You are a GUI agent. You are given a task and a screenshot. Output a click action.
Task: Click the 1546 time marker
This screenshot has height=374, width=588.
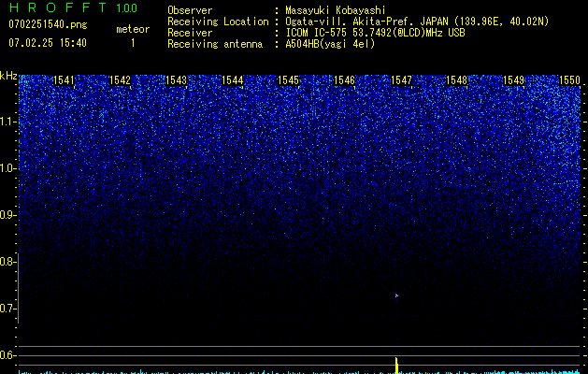(345, 80)
